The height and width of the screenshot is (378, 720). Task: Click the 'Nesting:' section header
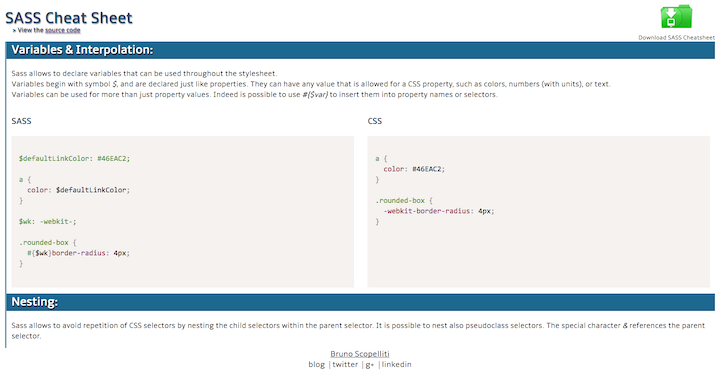(x=360, y=302)
